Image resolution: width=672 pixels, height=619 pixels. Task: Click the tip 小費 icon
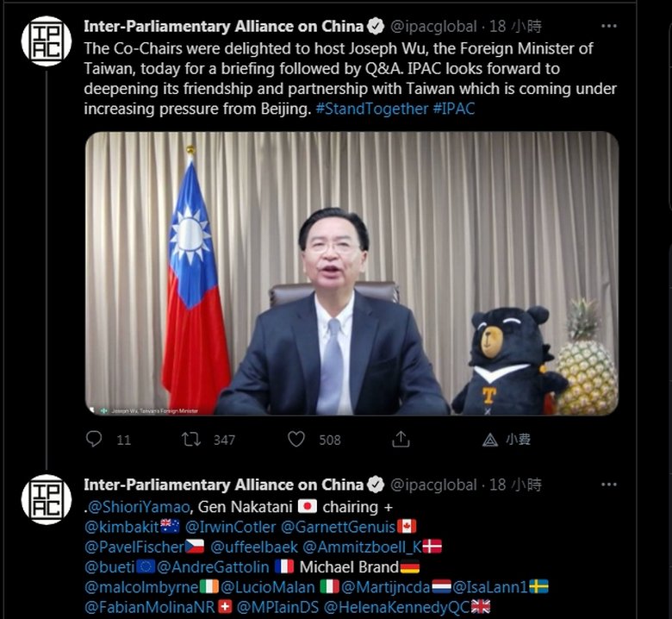point(507,440)
